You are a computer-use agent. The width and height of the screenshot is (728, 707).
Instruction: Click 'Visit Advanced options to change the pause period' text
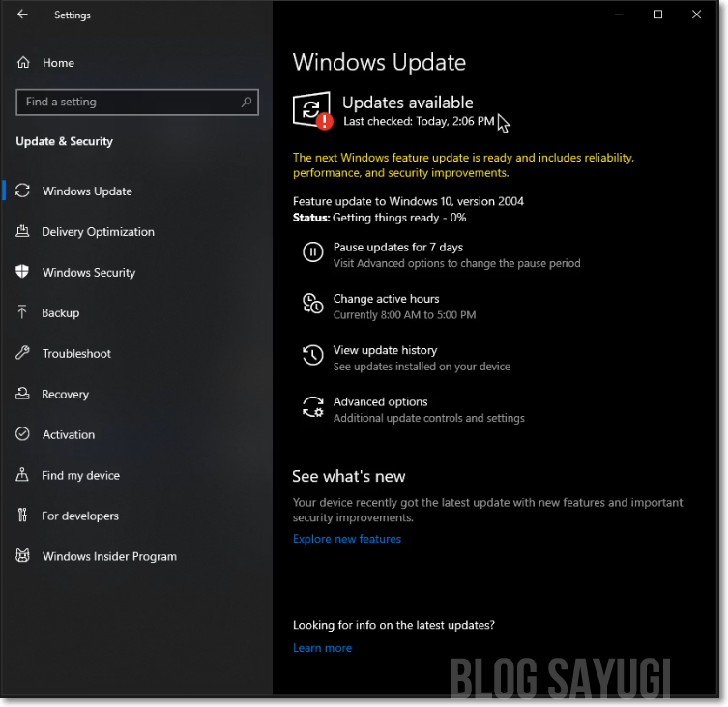[x=457, y=263]
